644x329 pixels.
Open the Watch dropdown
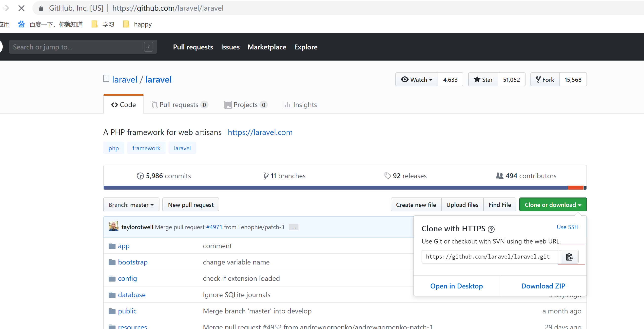[x=417, y=80]
